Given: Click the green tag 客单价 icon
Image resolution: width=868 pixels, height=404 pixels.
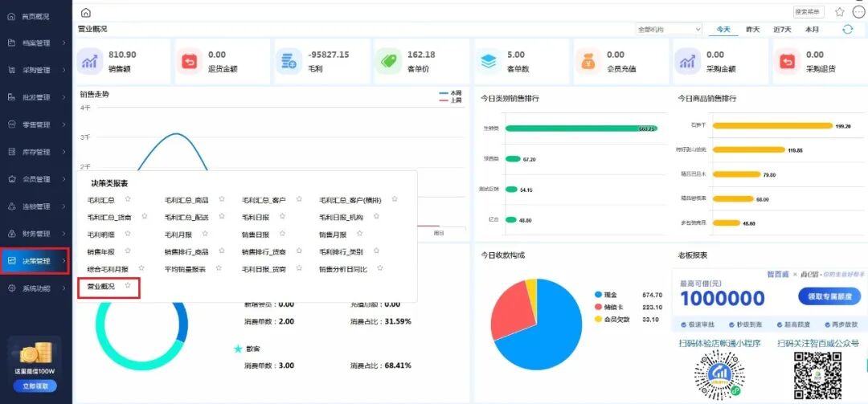Looking at the screenshot, I should click(387, 61).
